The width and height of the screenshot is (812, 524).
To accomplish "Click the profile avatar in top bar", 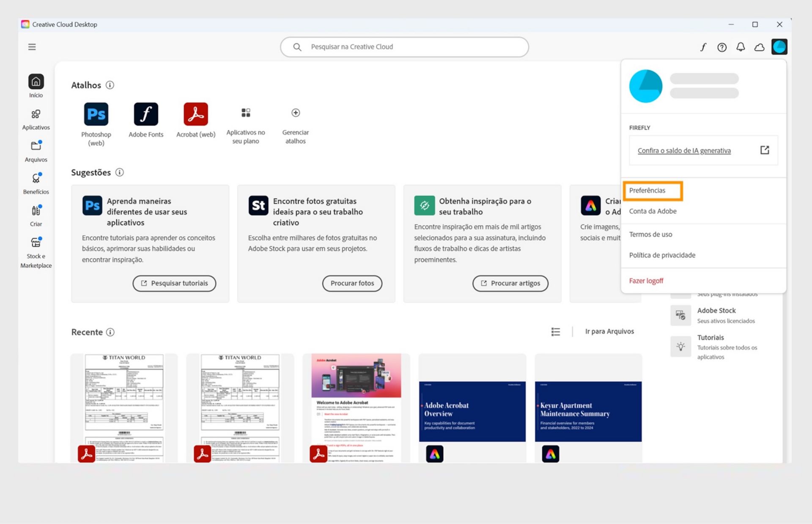I will click(x=779, y=46).
